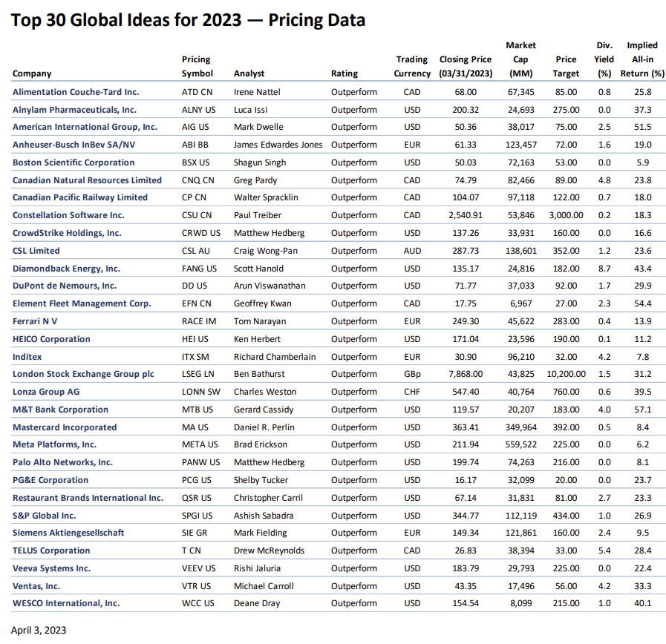666x644 pixels.
Task: Open Lonza Group AG link
Action: 46,392
